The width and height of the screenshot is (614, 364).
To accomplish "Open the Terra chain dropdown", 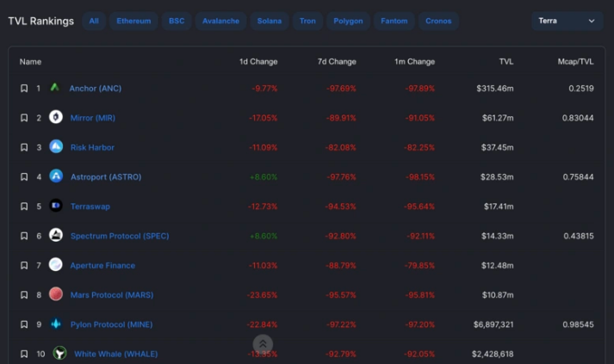I will [567, 21].
